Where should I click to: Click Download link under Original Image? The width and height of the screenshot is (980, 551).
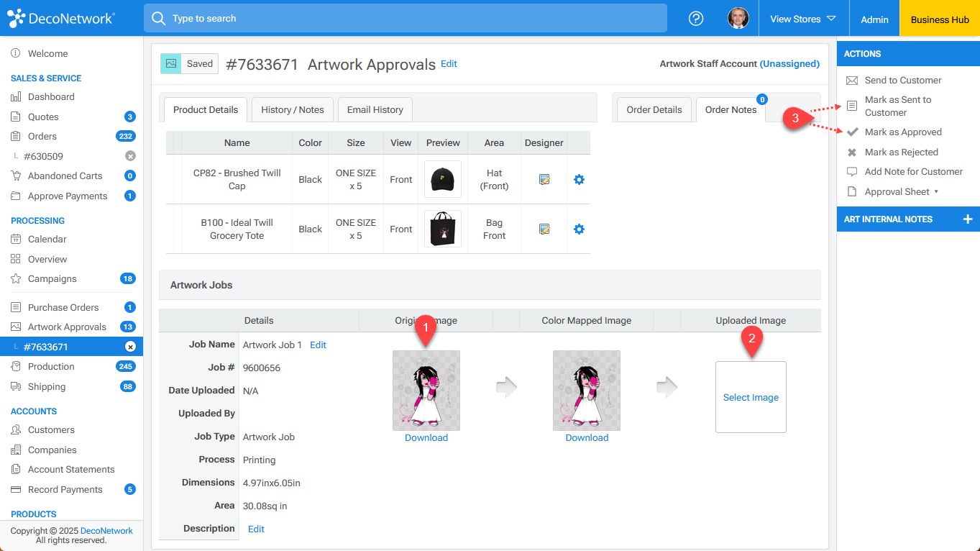[426, 438]
